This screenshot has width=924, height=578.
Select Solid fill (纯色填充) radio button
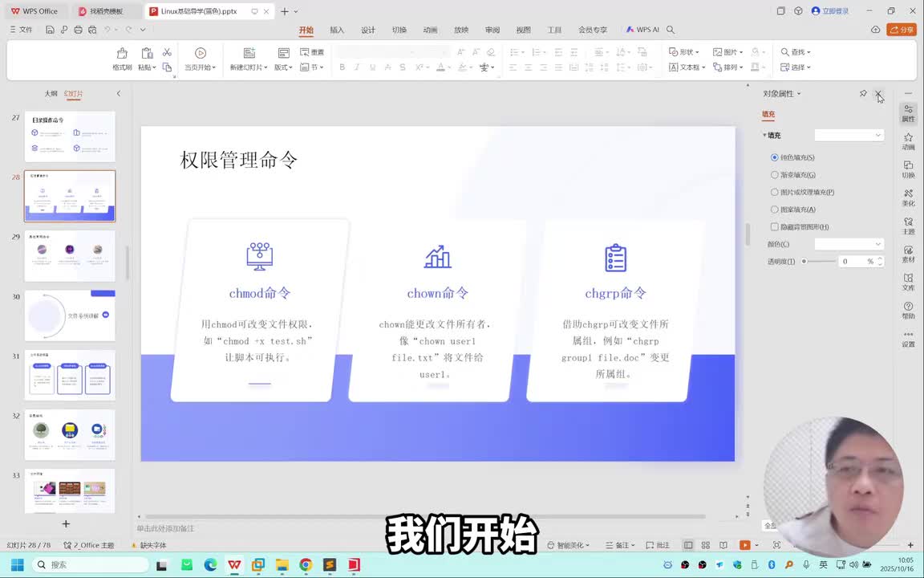(774, 157)
